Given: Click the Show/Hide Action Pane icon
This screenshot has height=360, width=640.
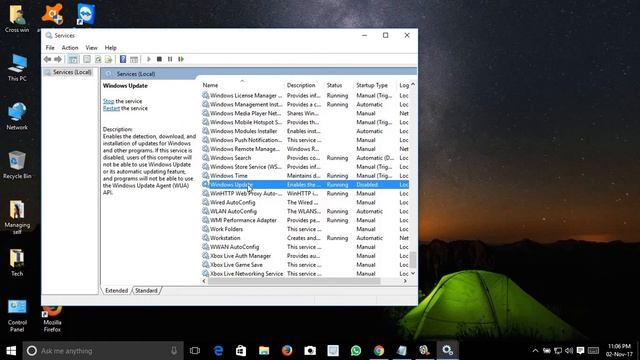Looking at the screenshot, I should [134, 59].
